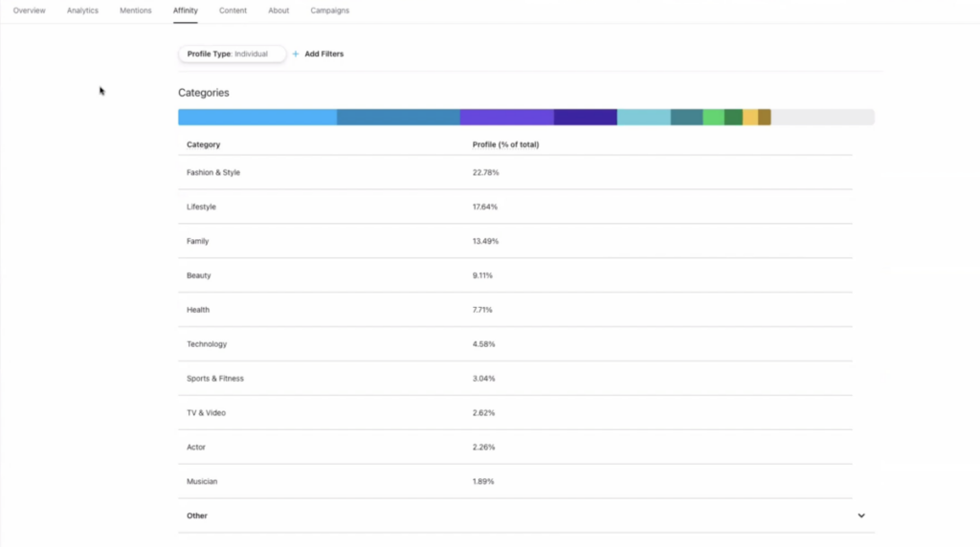Click the 4.58% value
The image size is (980, 547).
click(x=483, y=344)
